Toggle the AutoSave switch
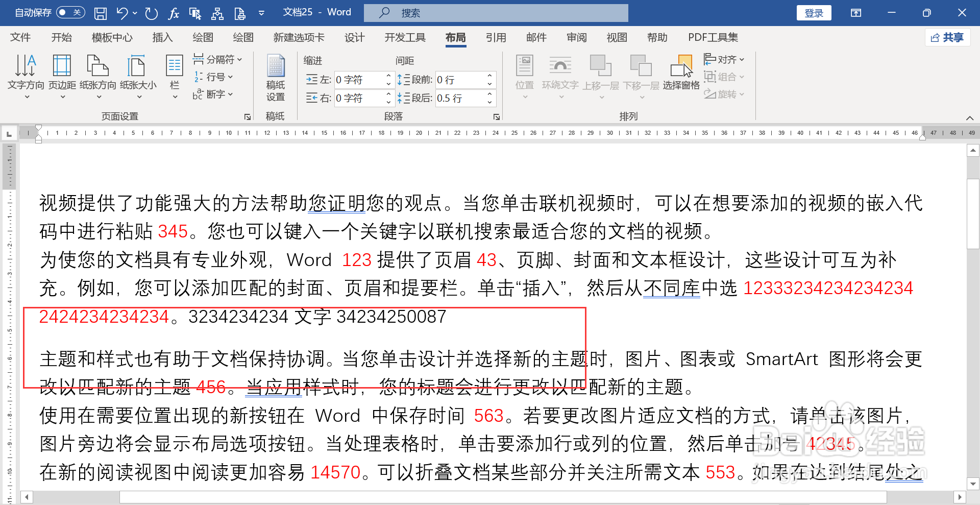The image size is (980, 505). (70, 13)
